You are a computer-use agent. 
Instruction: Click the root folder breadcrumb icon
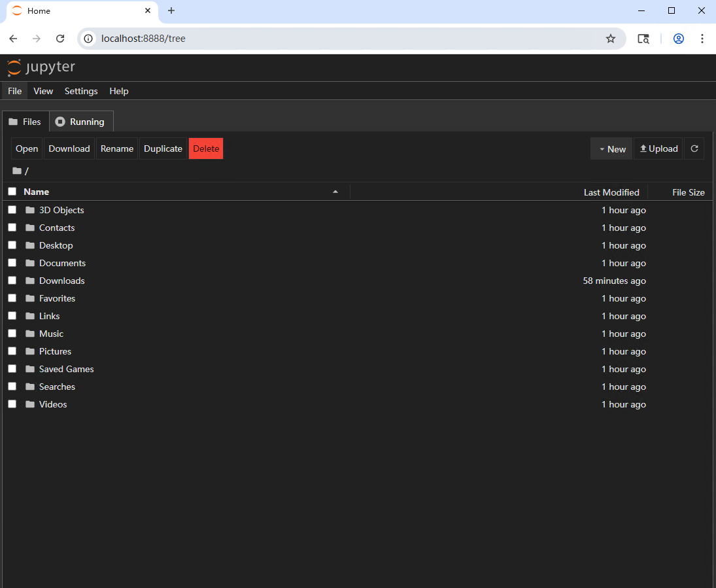[17, 171]
